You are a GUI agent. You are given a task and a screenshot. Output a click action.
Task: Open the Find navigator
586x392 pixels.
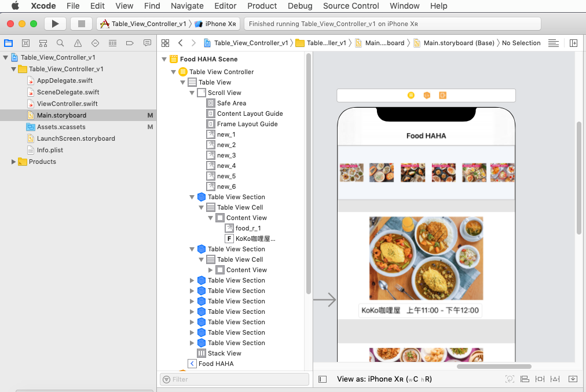(60, 43)
